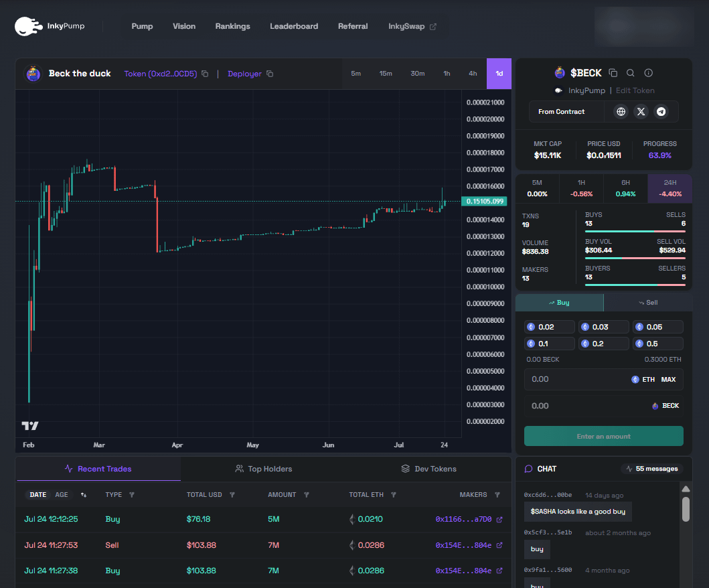Copy the Deployer address icon

270,74
